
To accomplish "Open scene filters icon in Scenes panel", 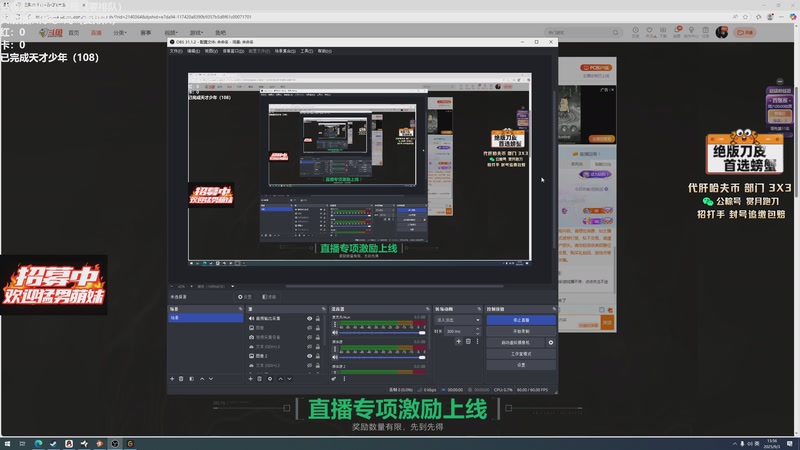I will (x=191, y=379).
